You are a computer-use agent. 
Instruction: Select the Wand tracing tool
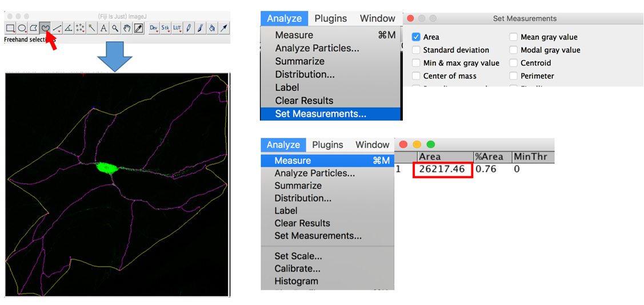tap(92, 27)
